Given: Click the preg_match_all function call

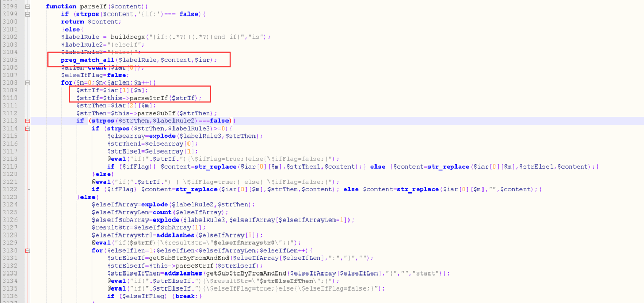Looking at the screenshot, I should point(87,60).
